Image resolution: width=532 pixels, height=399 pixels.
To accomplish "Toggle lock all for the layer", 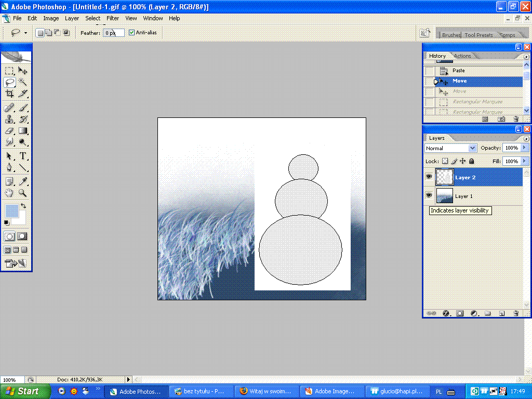I will (x=472, y=161).
